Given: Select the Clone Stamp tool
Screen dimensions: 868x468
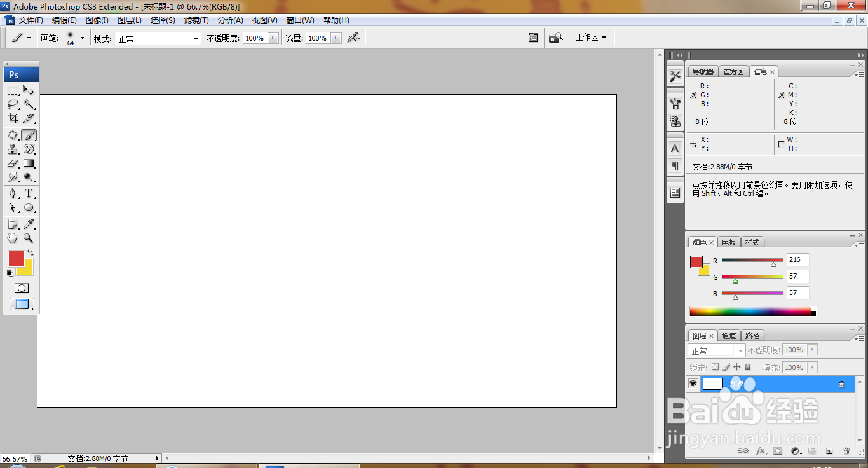Looking at the screenshot, I should pyautogui.click(x=13, y=149).
